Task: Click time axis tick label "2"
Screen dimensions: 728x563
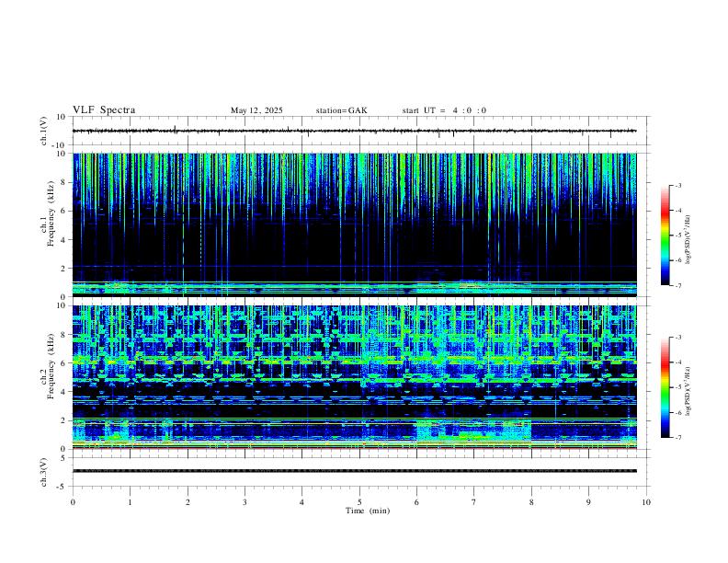Action: [x=188, y=502]
